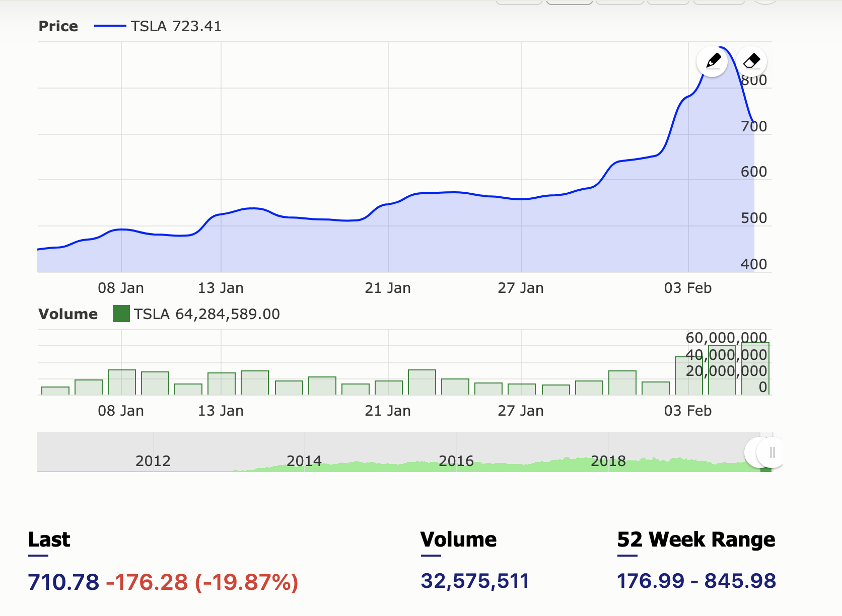
Task: Click the navigator range handle with grip lines
Action: point(771,453)
